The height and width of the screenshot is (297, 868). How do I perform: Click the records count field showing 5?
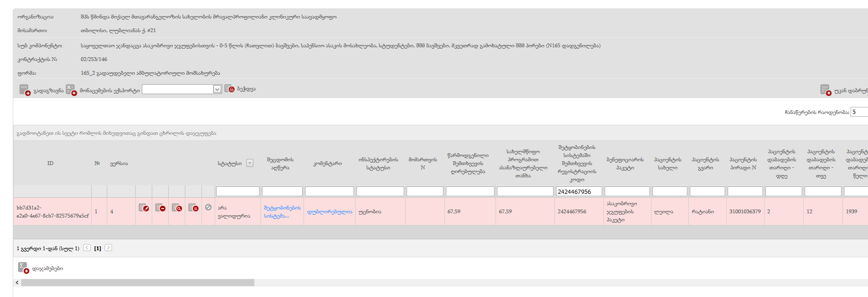click(859, 112)
